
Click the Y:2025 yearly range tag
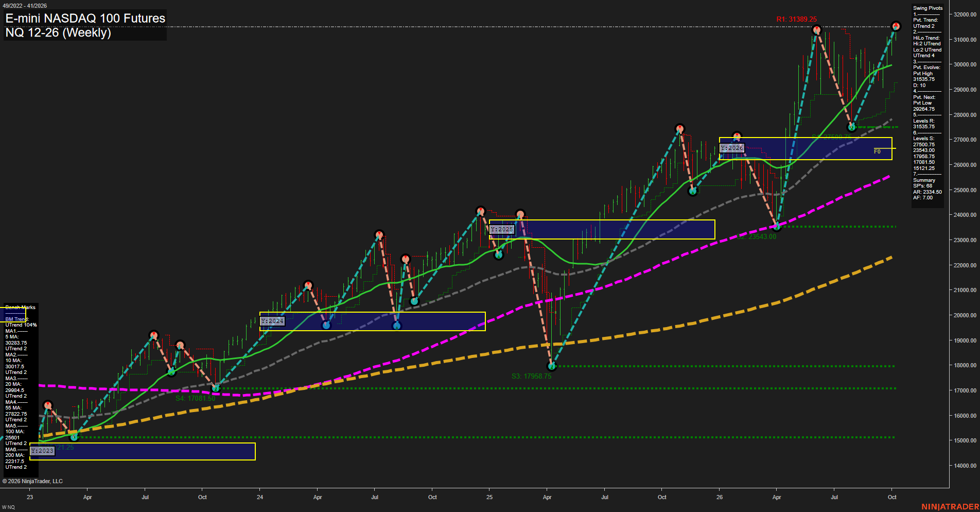502,229
